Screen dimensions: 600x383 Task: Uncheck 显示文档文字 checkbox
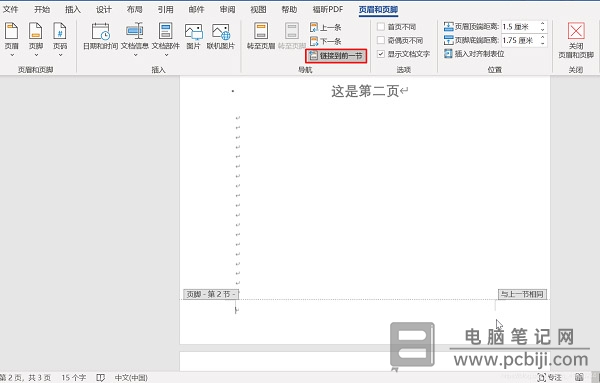[x=381, y=54]
